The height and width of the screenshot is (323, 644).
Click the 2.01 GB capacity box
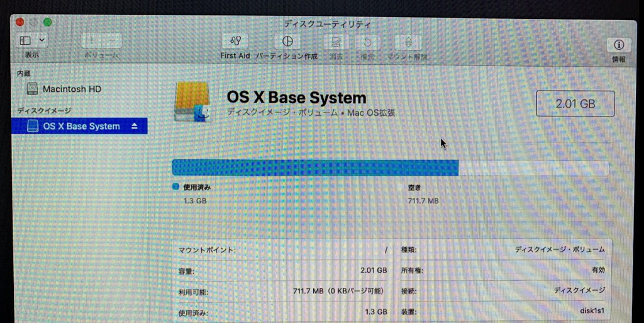(x=575, y=103)
